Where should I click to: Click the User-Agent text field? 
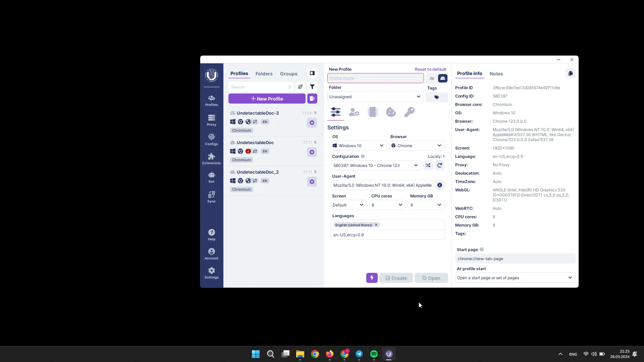coord(382,185)
